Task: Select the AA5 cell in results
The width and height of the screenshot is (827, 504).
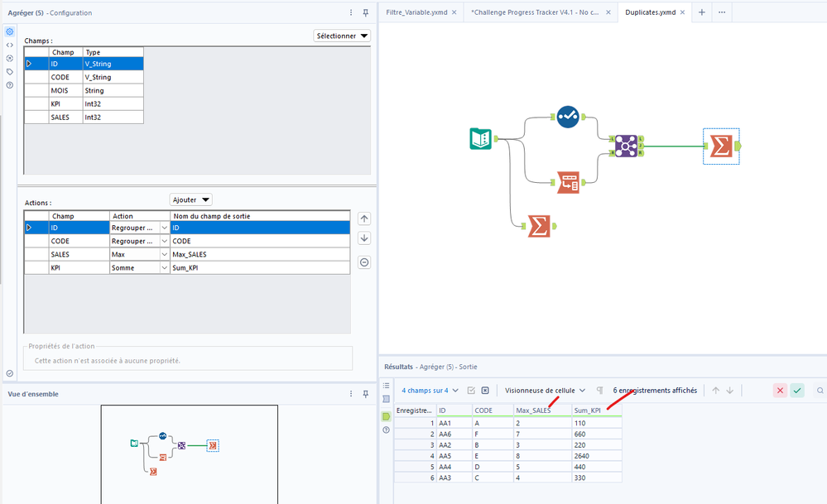Action: pyautogui.click(x=454, y=456)
